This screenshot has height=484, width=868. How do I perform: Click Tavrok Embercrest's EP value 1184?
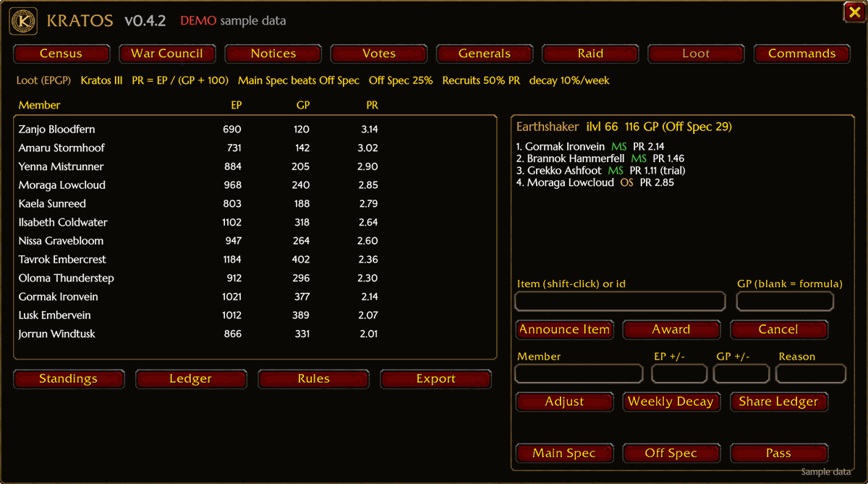point(232,260)
